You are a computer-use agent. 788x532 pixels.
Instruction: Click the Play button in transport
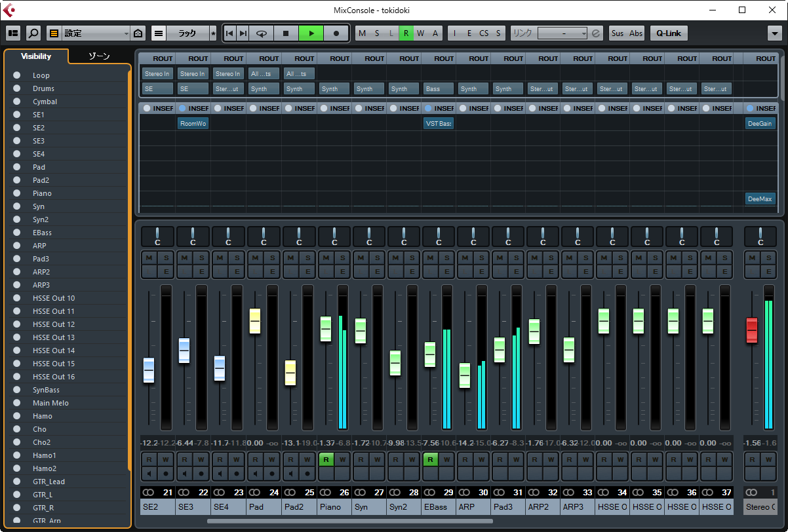click(x=311, y=33)
